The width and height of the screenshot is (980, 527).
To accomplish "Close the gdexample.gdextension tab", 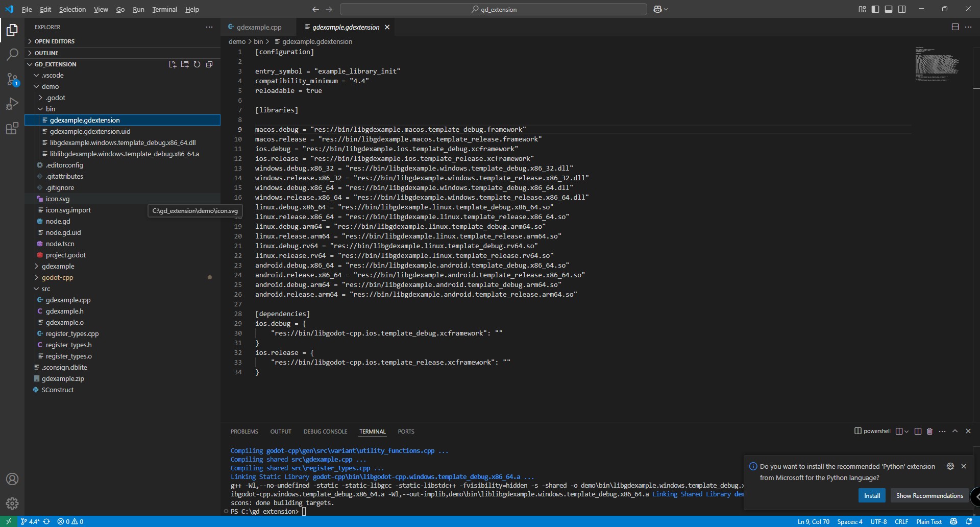I will (x=387, y=27).
